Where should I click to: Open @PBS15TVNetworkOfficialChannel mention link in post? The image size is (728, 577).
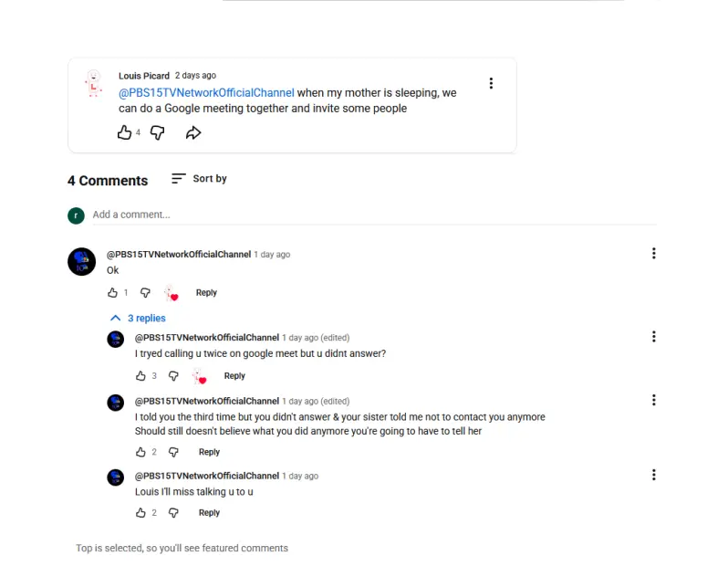click(x=206, y=93)
